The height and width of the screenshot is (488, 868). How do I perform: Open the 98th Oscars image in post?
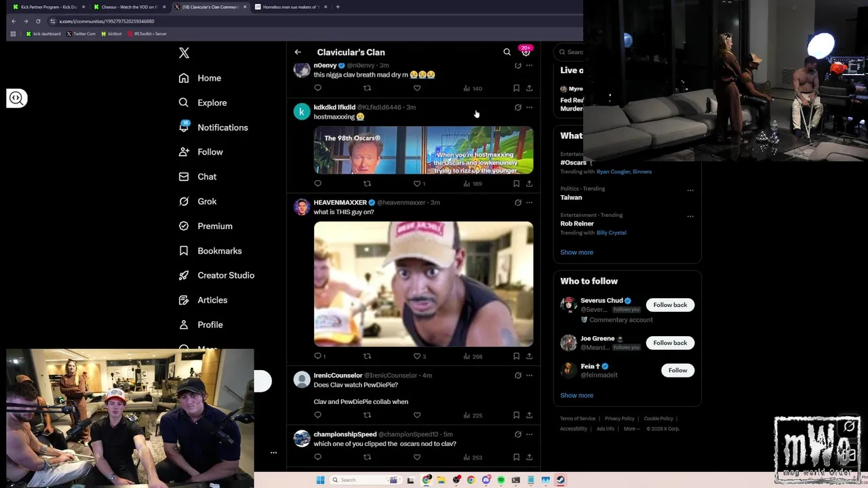(423, 150)
